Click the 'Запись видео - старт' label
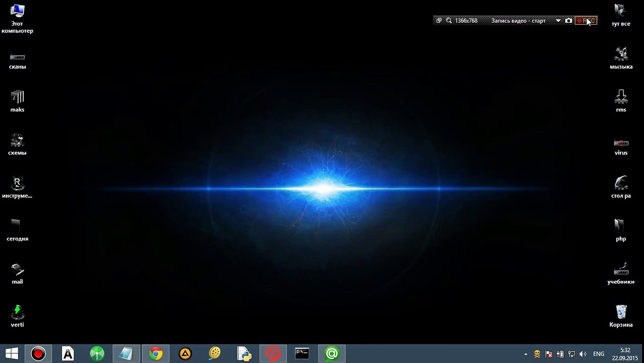The image size is (644, 363). click(518, 21)
